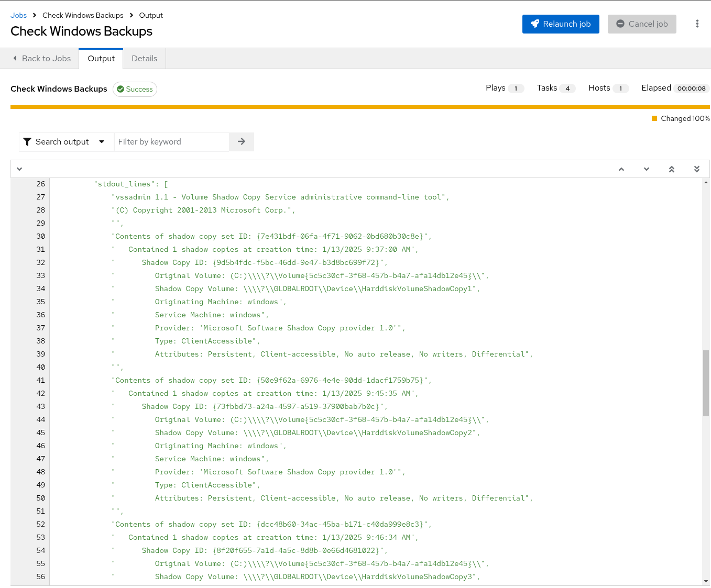This screenshot has width=711, height=588.
Task: Click the output vertical scrollbar thumb
Action: pos(706,383)
